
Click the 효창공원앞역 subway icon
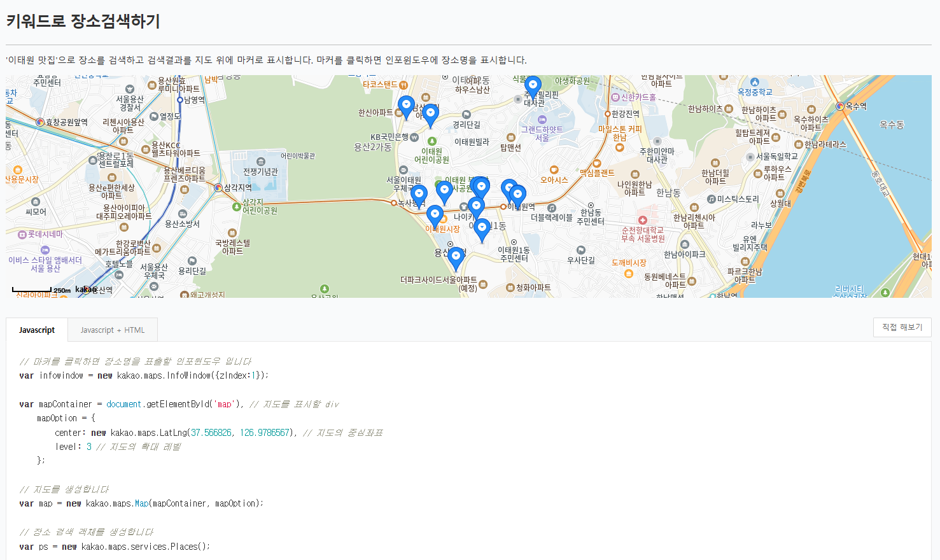click(x=40, y=122)
